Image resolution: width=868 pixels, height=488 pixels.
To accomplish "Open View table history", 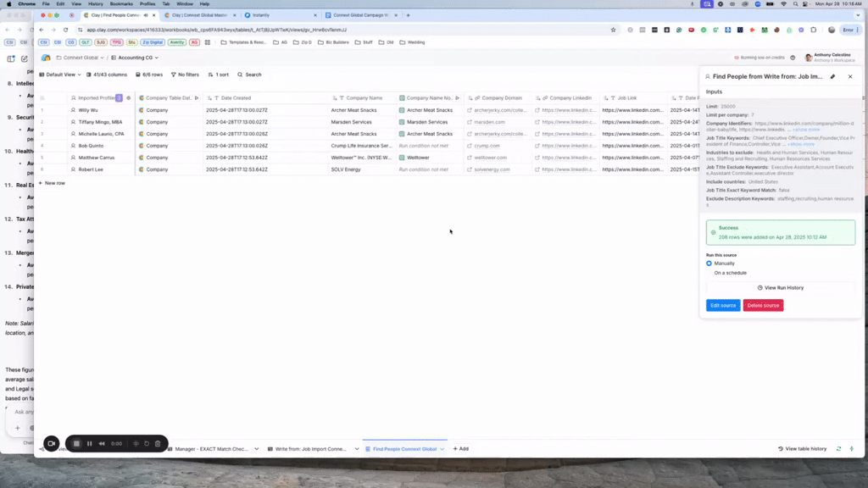I will (802, 449).
